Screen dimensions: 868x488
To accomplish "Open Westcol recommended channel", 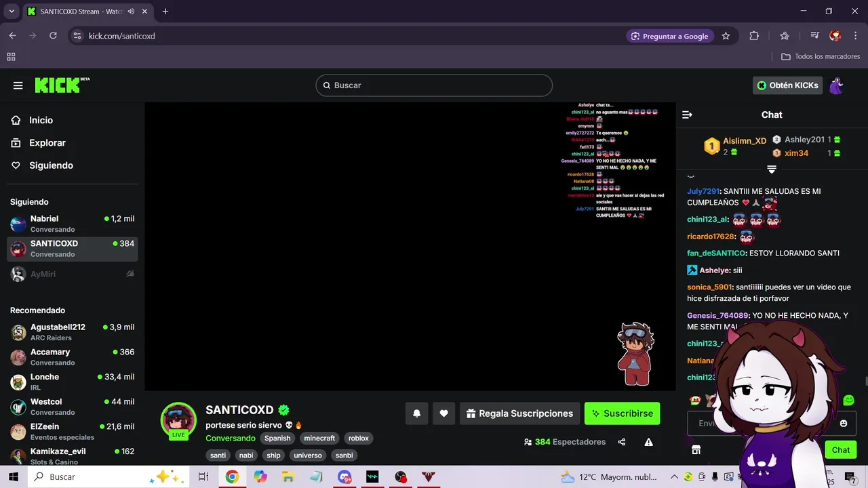I will click(73, 407).
